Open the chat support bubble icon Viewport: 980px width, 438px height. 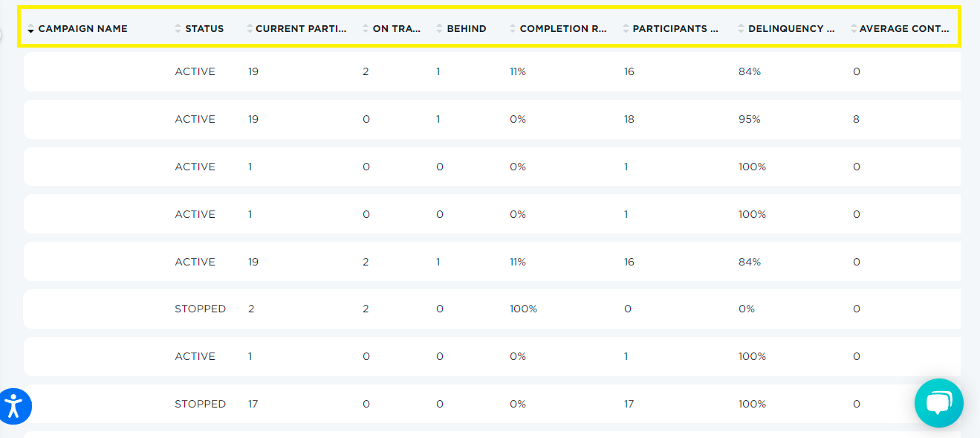pyautogui.click(x=938, y=403)
